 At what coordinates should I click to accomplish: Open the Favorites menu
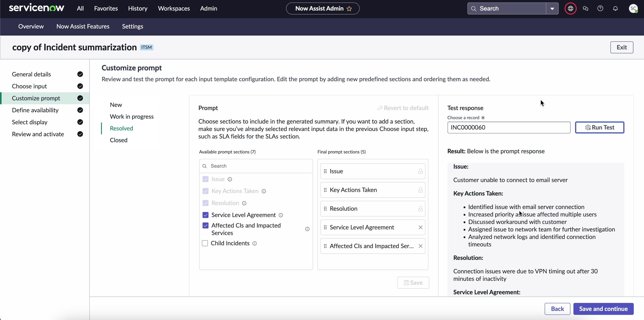(106, 8)
